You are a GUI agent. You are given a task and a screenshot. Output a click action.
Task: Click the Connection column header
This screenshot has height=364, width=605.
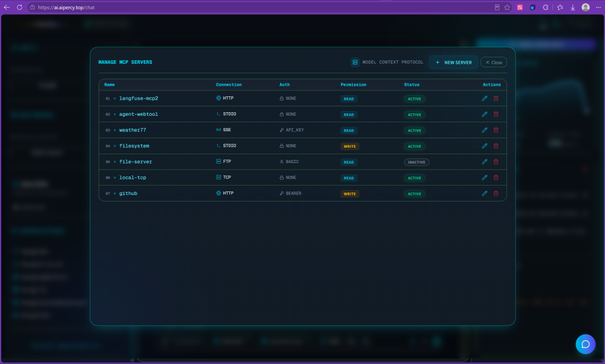[229, 84]
